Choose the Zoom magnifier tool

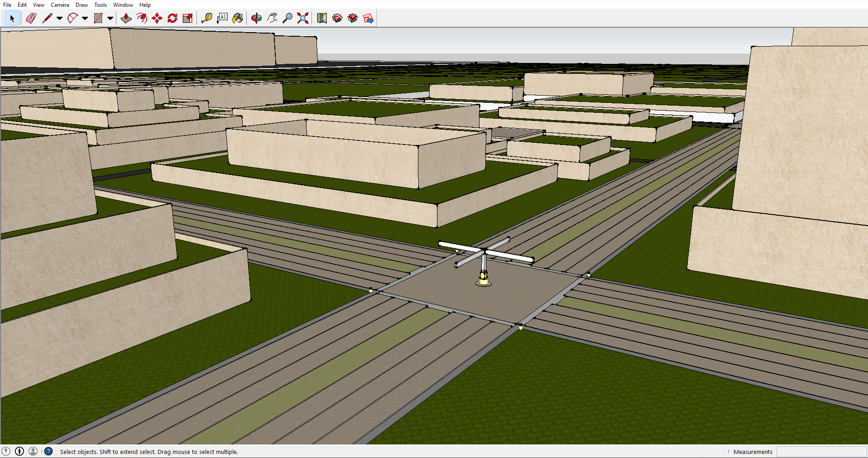tap(288, 19)
